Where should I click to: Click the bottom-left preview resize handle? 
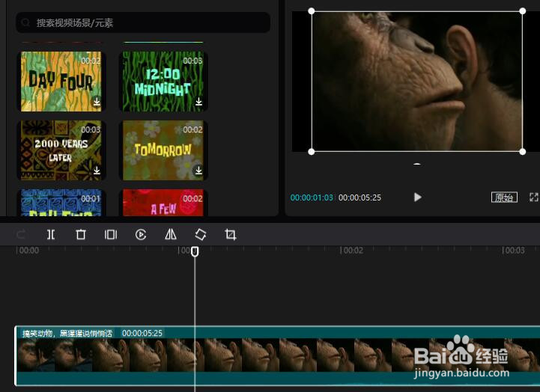pos(312,152)
